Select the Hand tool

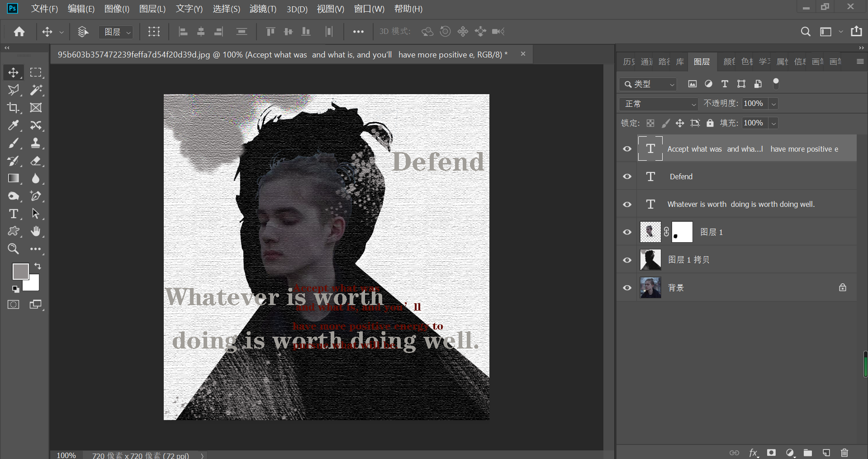tap(36, 231)
